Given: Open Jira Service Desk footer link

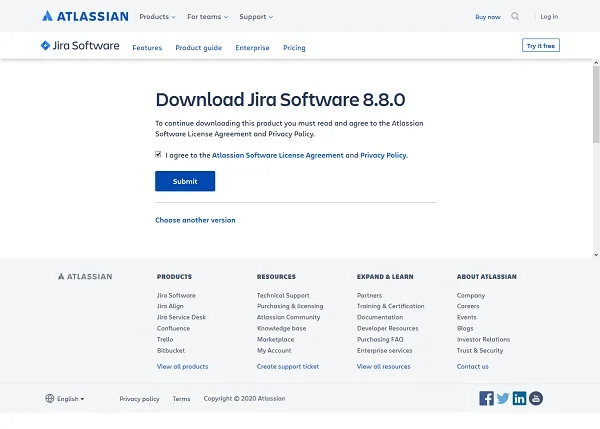Looking at the screenshot, I should pyautogui.click(x=181, y=317).
